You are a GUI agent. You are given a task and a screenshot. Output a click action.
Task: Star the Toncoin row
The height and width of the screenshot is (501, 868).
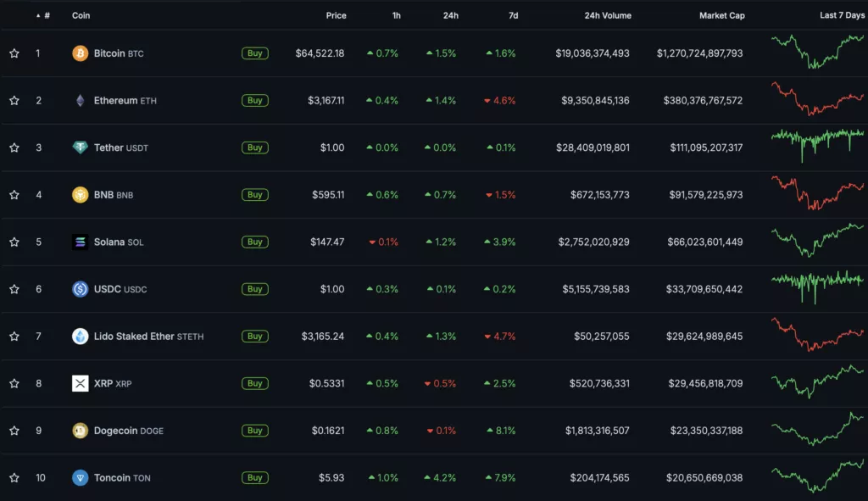click(x=14, y=478)
